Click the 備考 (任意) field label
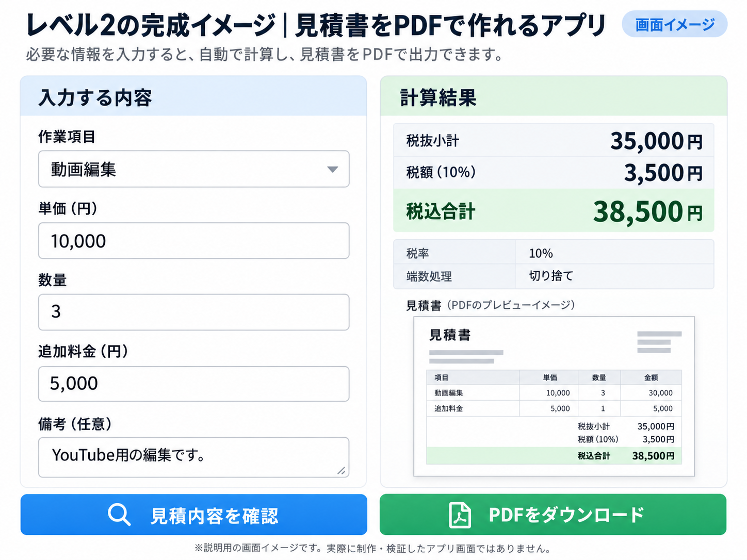The height and width of the screenshot is (560, 747). click(75, 424)
